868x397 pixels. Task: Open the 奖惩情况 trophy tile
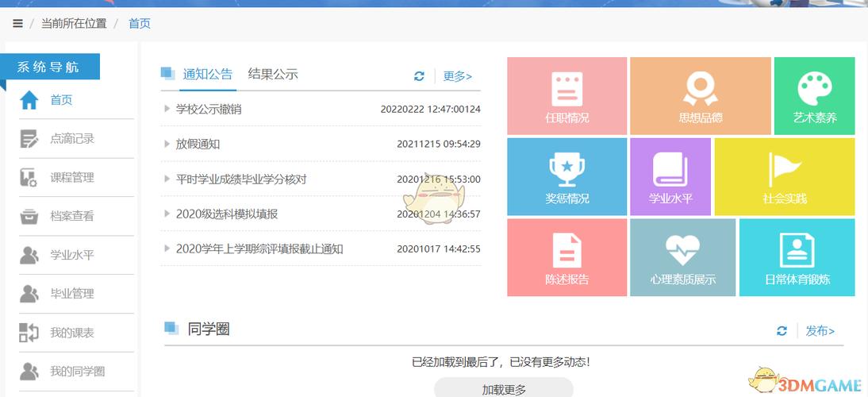[x=567, y=176]
